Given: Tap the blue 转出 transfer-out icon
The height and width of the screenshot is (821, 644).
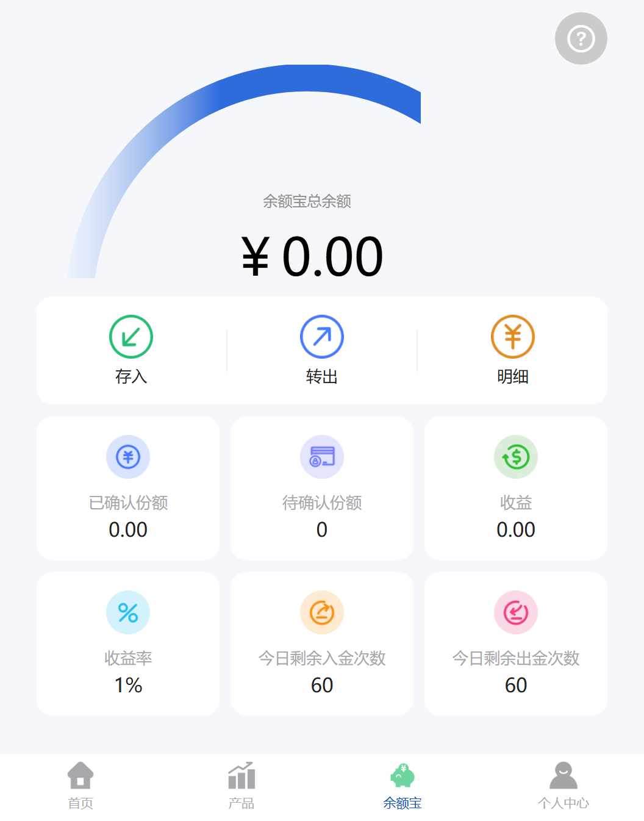Looking at the screenshot, I should (x=322, y=337).
